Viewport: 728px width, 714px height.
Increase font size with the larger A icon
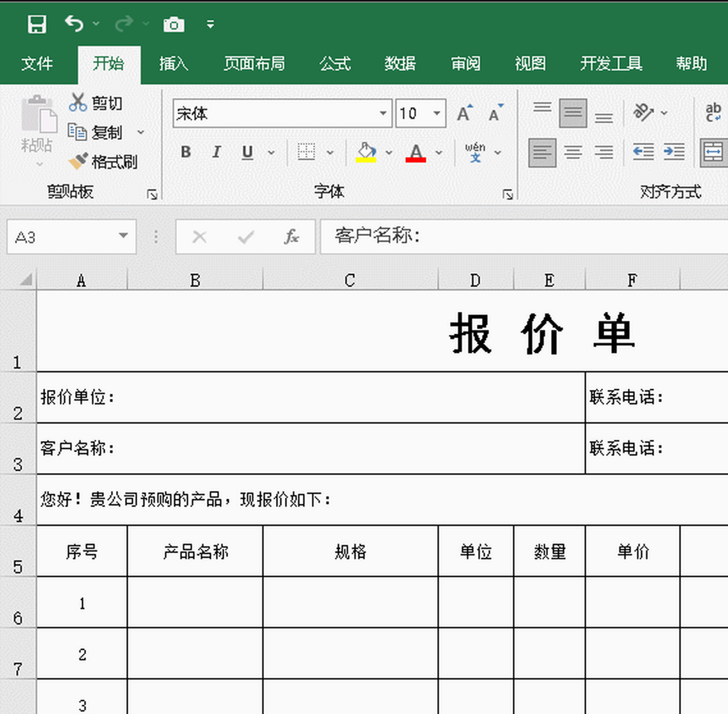tap(465, 113)
